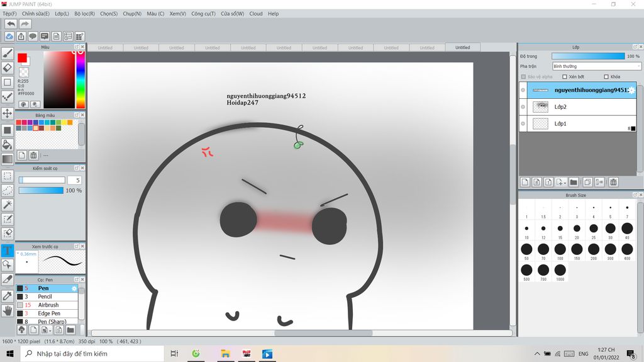This screenshot has width=644, height=362.
Task: Open the Pha trộn blend mode dropdown
Action: (596, 66)
